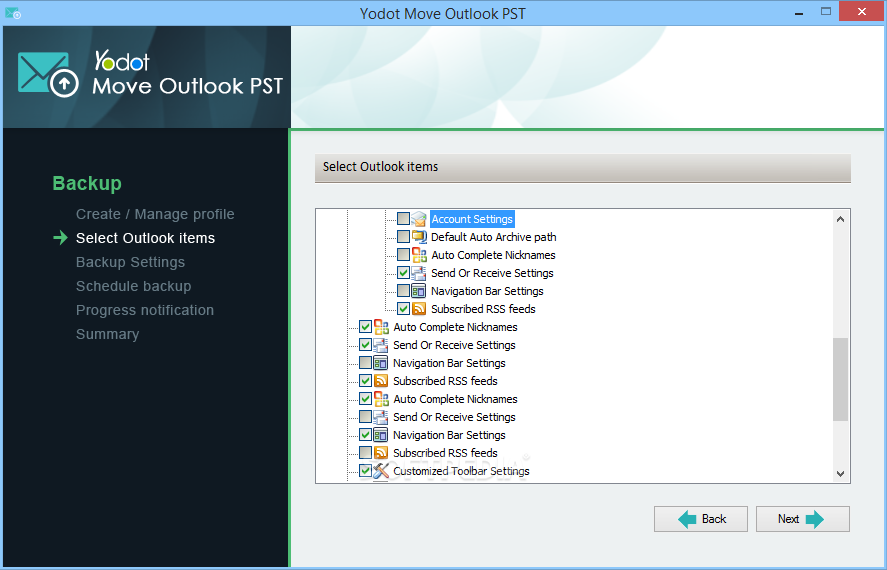Image resolution: width=887 pixels, height=570 pixels.
Task: Click icon of unchecked Send Or Receive Settings row
Action: pyautogui.click(x=381, y=417)
